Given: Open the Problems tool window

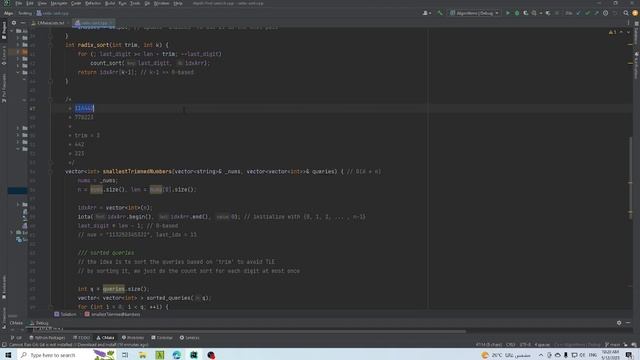Looking at the screenshot, I should [x=133, y=338].
